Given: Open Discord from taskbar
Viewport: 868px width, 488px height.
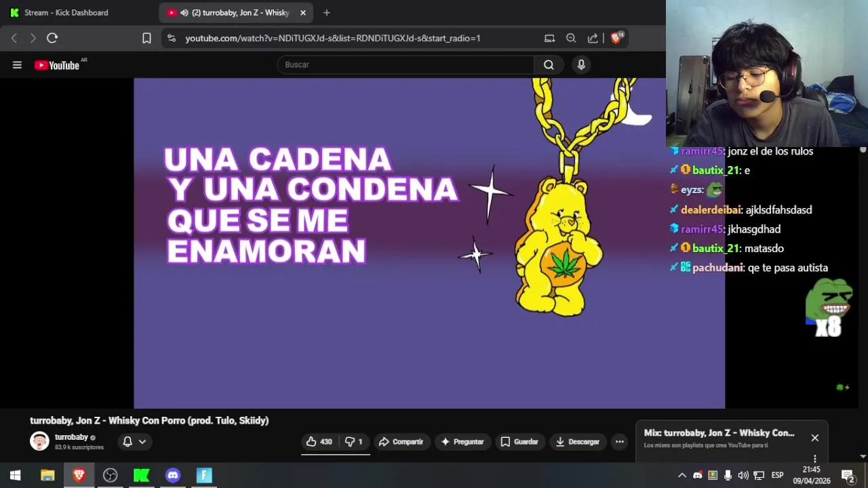Looking at the screenshot, I should tap(173, 475).
